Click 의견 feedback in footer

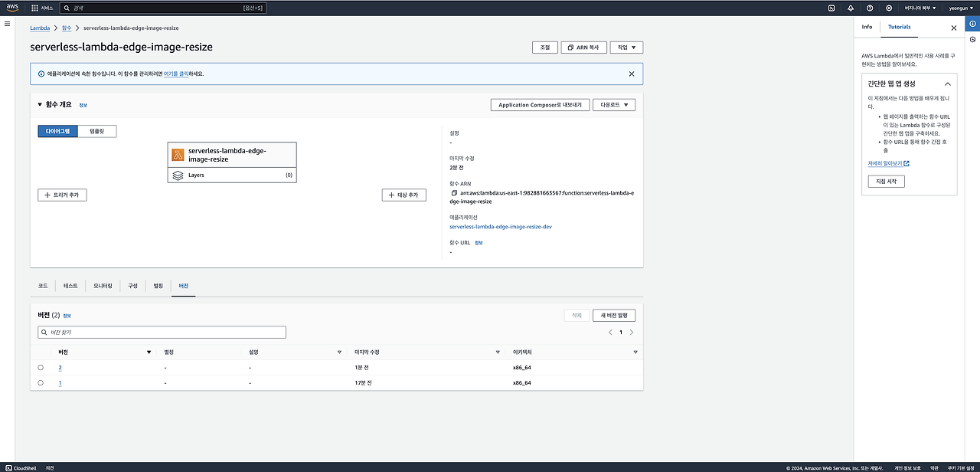[x=50, y=467]
